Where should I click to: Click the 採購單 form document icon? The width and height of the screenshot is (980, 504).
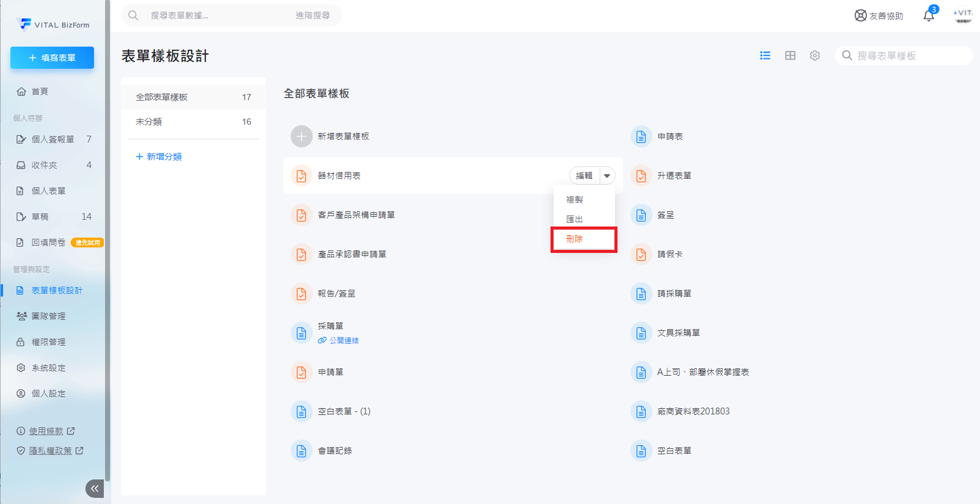click(301, 333)
